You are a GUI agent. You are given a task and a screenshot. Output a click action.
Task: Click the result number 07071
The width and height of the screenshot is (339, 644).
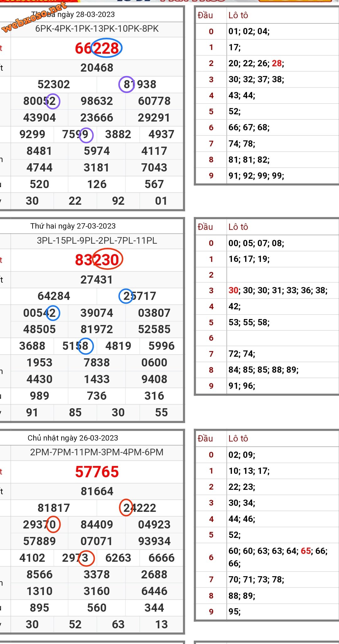[96, 541]
